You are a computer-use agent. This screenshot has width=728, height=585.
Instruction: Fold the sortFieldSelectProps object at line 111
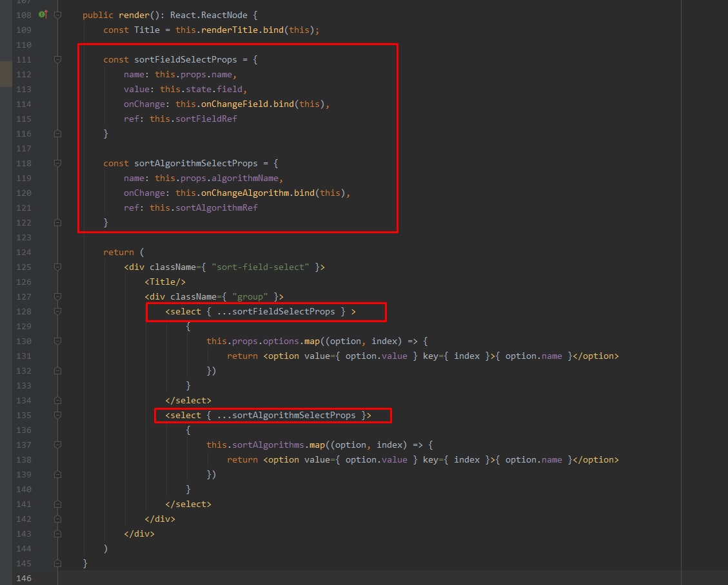click(x=57, y=59)
